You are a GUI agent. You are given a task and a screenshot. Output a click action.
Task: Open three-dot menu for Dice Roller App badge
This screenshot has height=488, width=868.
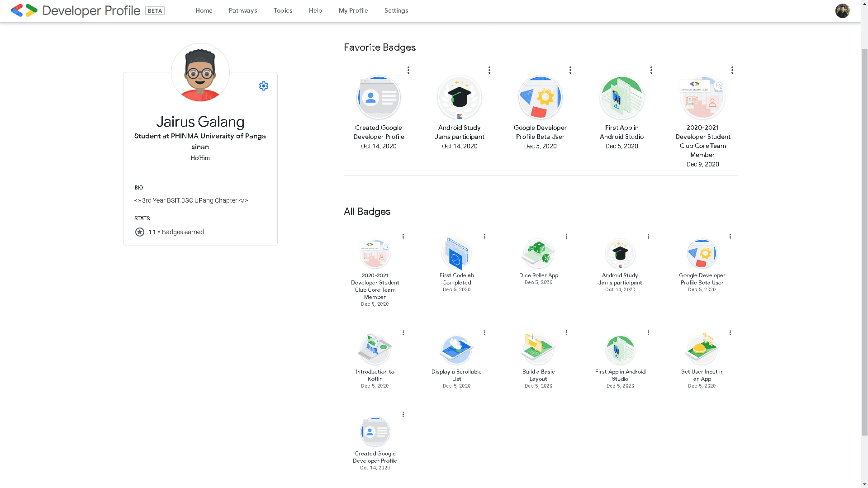pos(566,237)
